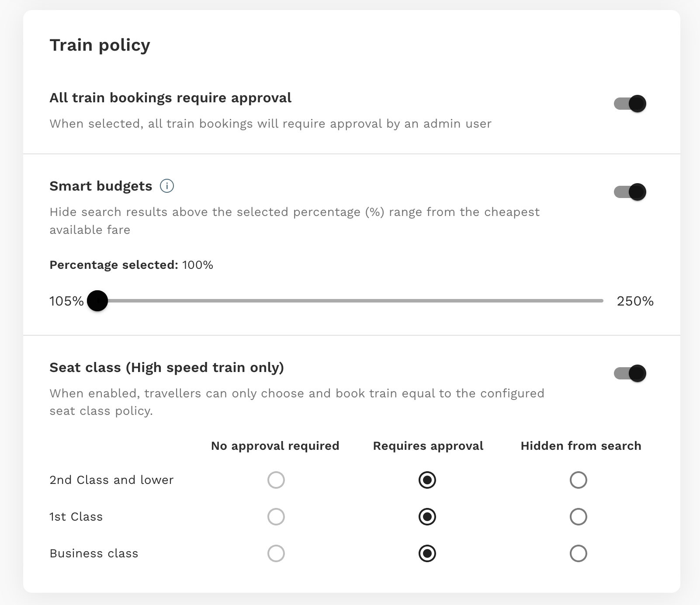Select No approval required for 1st Class
Screen dimensions: 700x605
(x=276, y=517)
